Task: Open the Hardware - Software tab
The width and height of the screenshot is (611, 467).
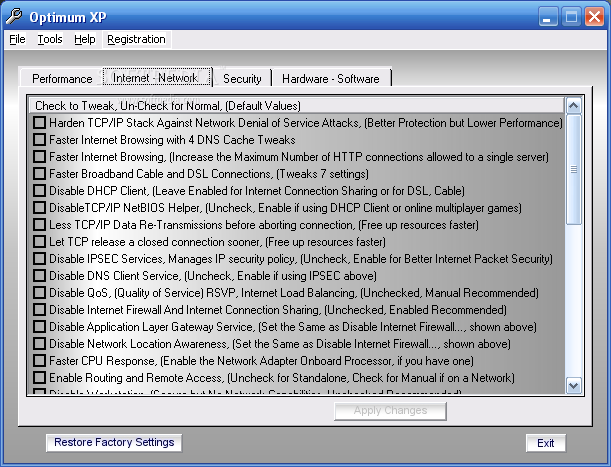Action: 330,79
